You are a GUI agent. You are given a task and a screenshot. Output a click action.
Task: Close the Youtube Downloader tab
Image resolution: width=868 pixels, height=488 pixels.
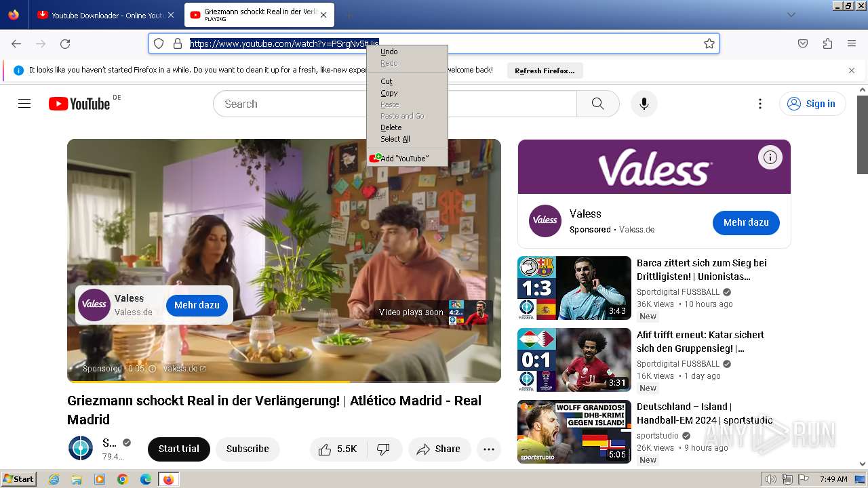[x=170, y=15]
